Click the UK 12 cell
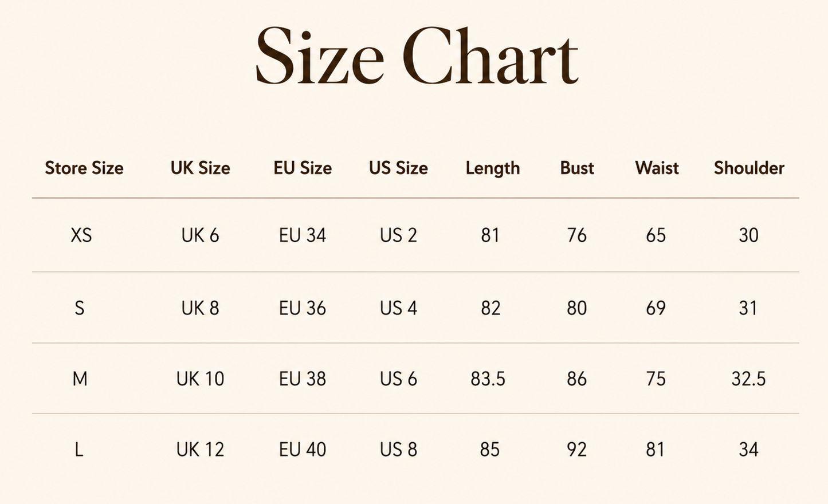 coord(201,450)
